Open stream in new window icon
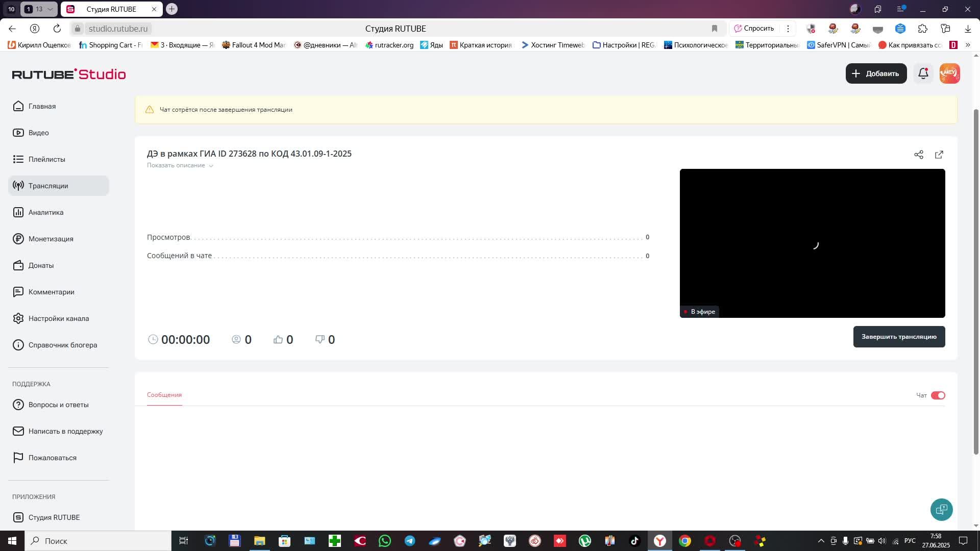The image size is (980, 551). (x=939, y=155)
